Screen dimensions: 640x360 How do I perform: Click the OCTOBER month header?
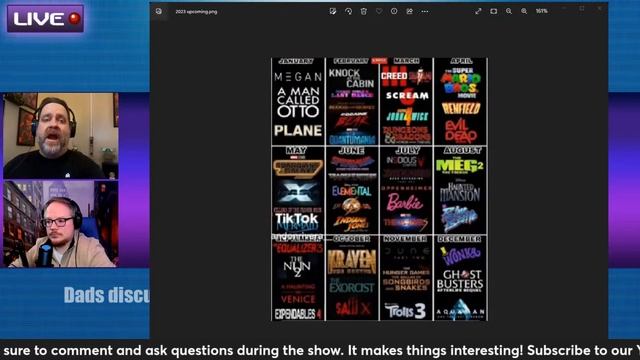(x=351, y=239)
